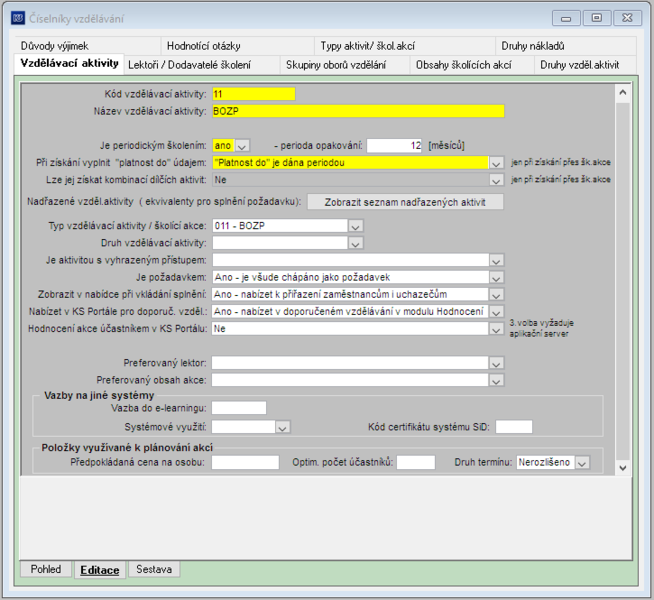
Task: Click the 'Vazba do e-learningu' input field
Action: coord(239,408)
